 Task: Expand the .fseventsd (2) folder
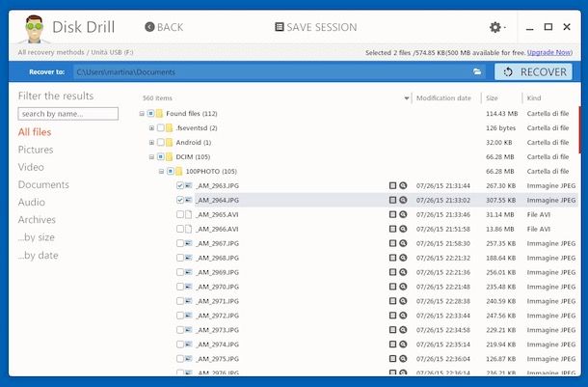tap(151, 128)
